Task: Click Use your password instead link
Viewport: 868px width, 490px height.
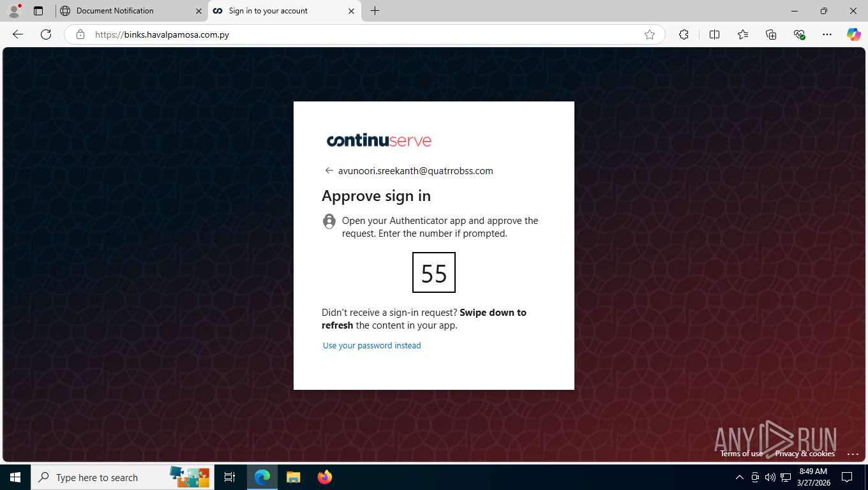Action: pos(372,345)
